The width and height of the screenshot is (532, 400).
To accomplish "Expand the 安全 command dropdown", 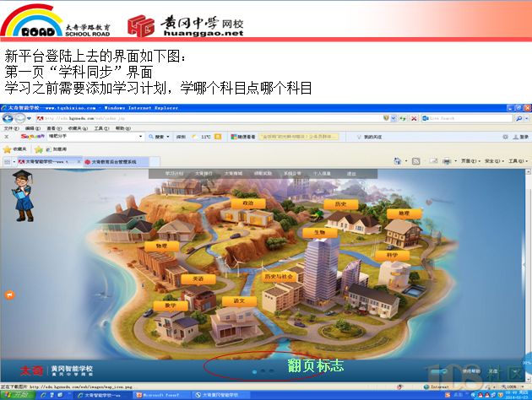I will [x=494, y=161].
